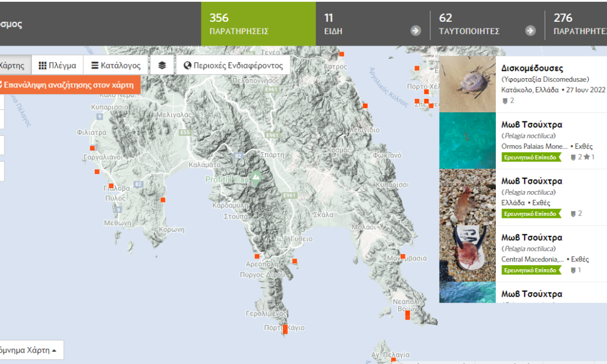
Task: Click Υφομοταξία Discomedusae scientific name
Action: click(x=545, y=79)
